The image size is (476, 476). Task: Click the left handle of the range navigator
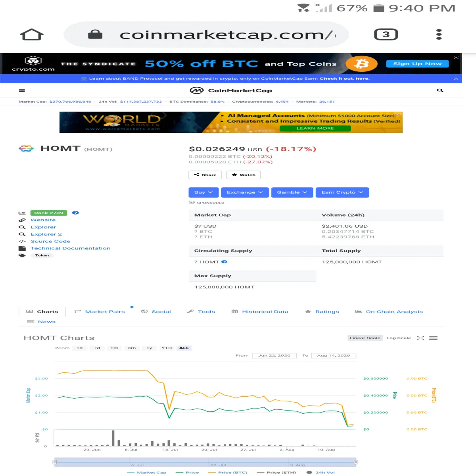(x=55, y=462)
